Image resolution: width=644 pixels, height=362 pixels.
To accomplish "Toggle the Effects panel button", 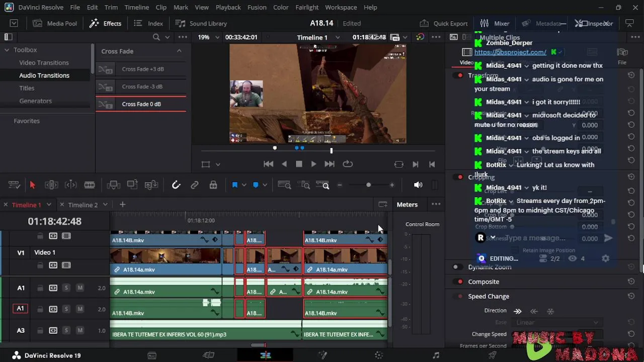I will pos(105,23).
